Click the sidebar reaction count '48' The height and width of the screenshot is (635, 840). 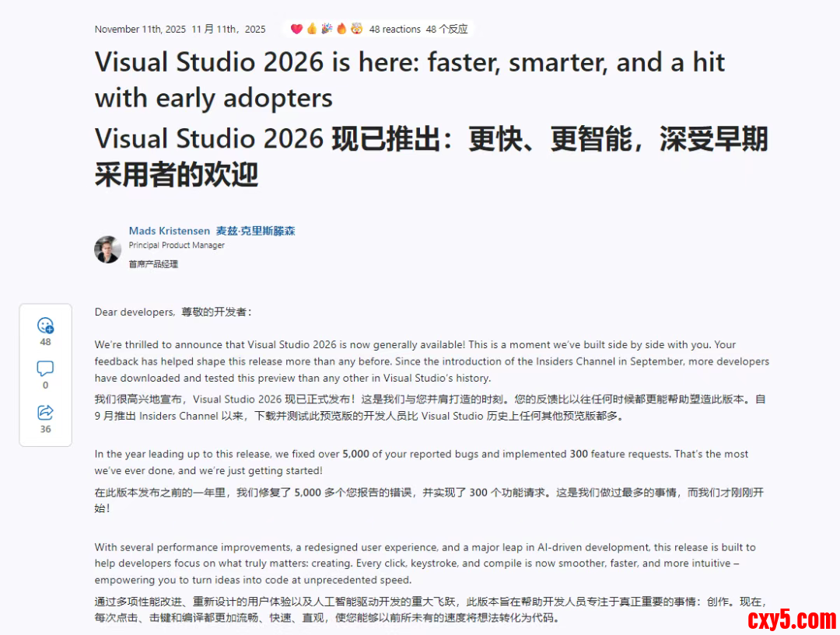46,341
